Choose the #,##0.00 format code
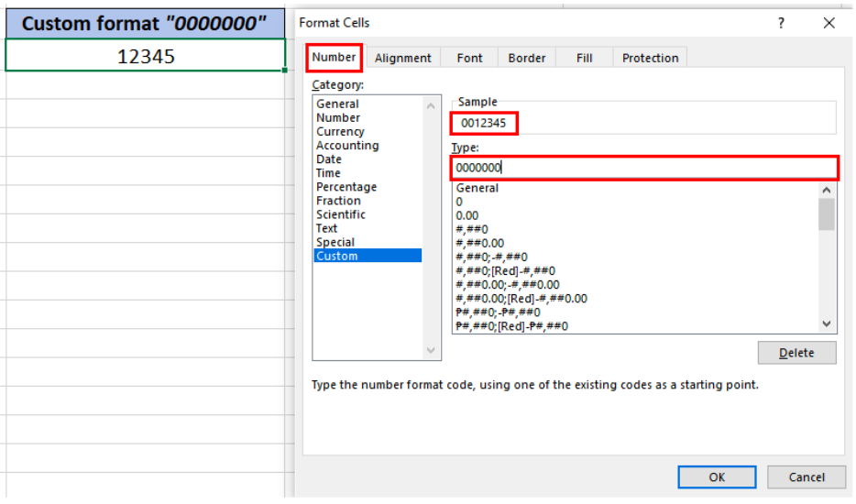This screenshot has width=856, height=504. click(480, 243)
